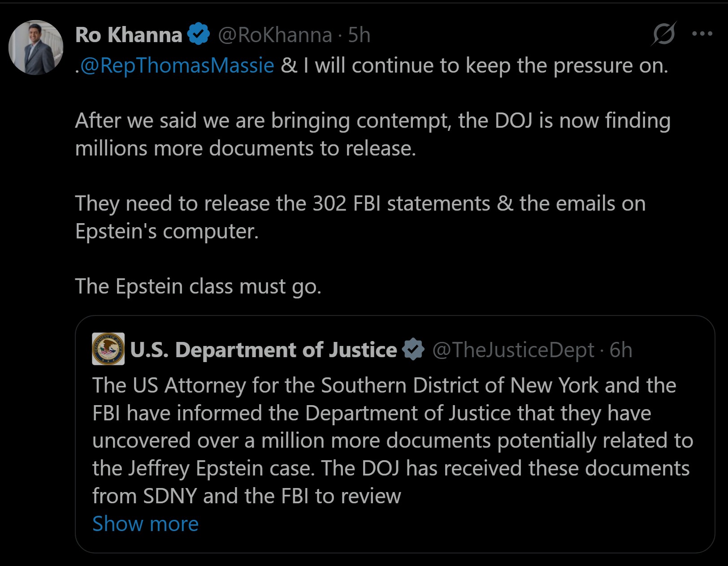Click the Department of Justice seal avatar

(108, 349)
